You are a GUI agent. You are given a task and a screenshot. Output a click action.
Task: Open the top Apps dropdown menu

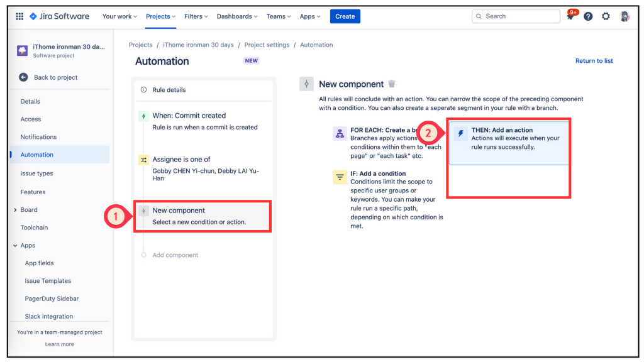pyautogui.click(x=309, y=16)
